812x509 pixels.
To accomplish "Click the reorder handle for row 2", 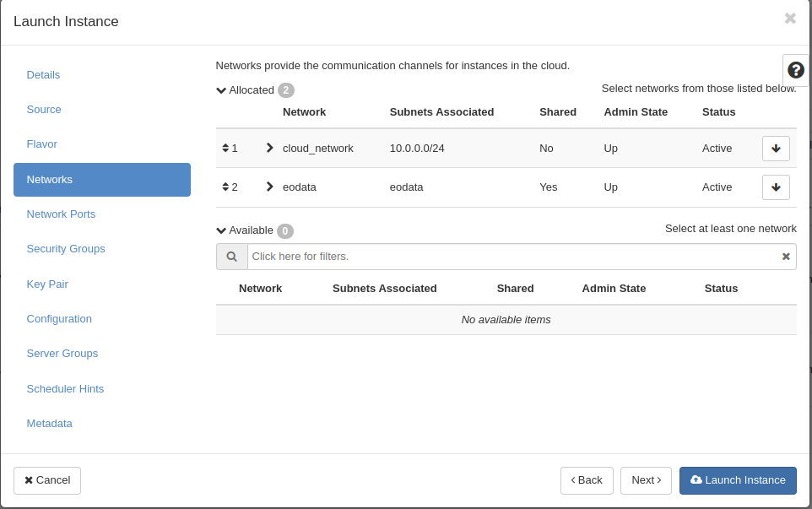I will (225, 187).
